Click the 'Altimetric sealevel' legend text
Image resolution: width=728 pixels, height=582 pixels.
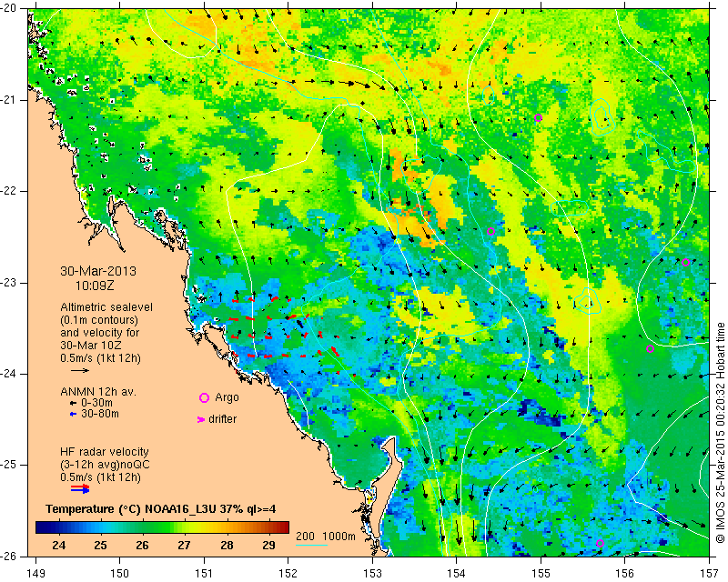106,307
